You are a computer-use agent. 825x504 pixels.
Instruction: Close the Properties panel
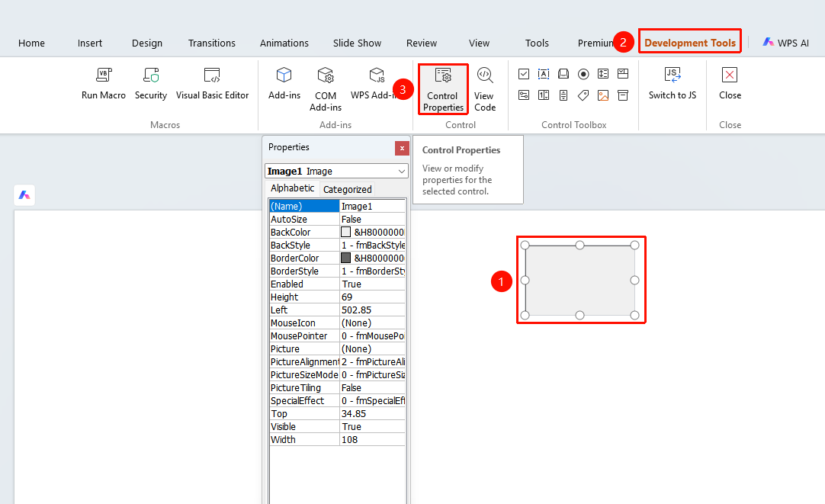402,149
